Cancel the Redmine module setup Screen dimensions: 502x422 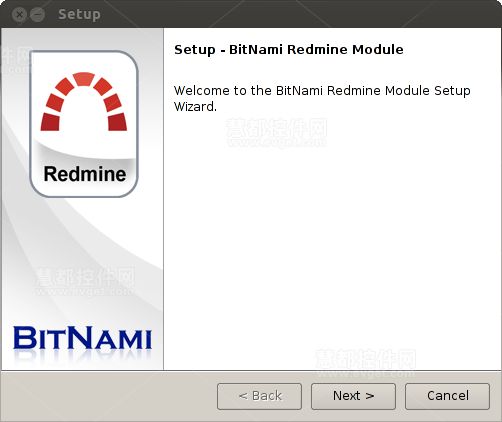[x=447, y=396]
